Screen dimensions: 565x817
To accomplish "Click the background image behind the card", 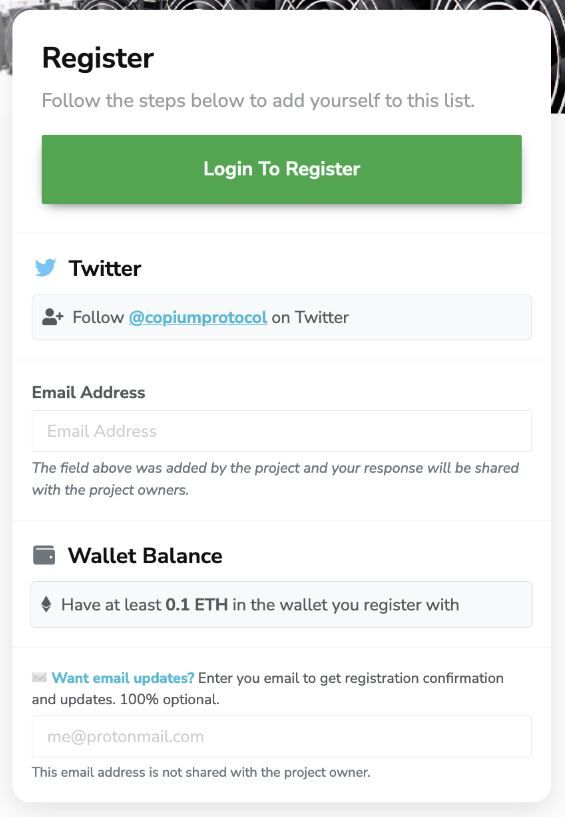I will pyautogui.click(x=558, y=57).
